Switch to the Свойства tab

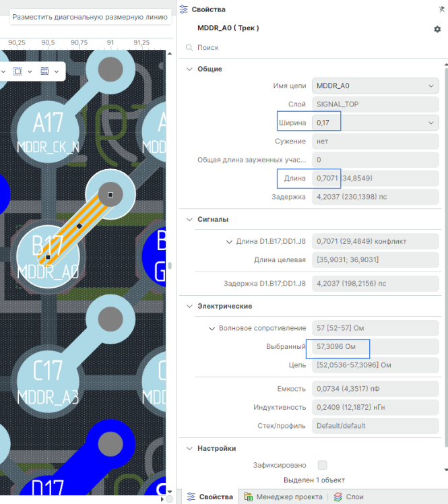[x=210, y=497]
